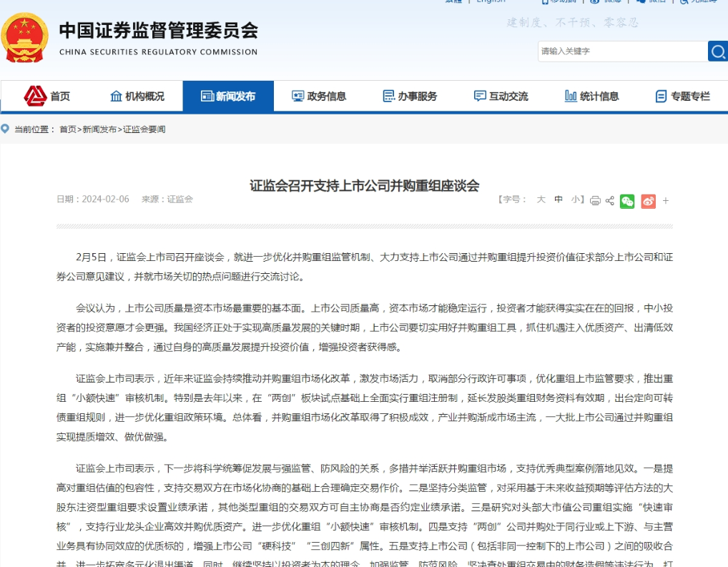Image resolution: width=728 pixels, height=567 pixels.
Task: Select the 新闻发布 navigation tab
Action: (x=228, y=97)
